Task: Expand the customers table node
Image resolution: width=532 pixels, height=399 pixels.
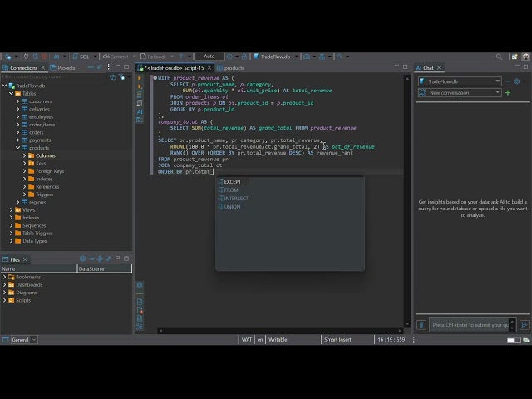Action: [17, 101]
